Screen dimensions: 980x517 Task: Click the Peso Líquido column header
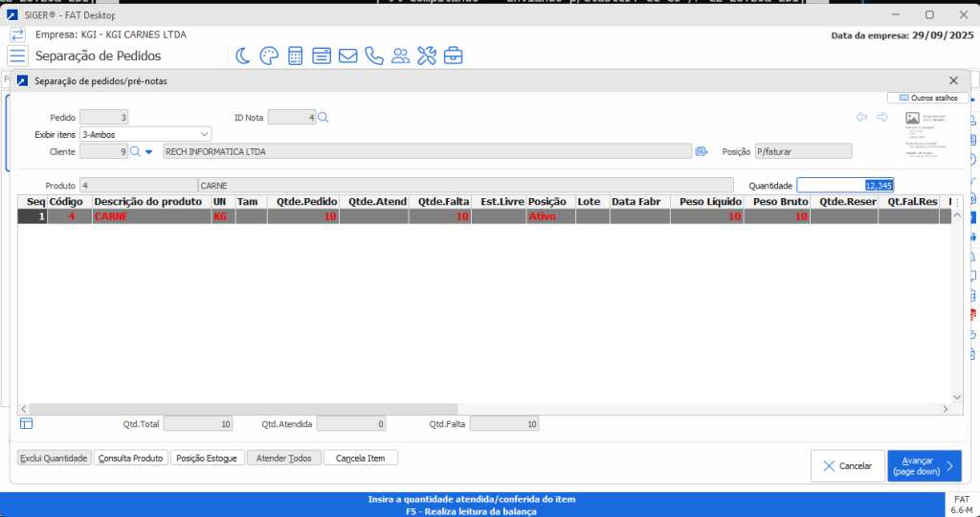(707, 201)
